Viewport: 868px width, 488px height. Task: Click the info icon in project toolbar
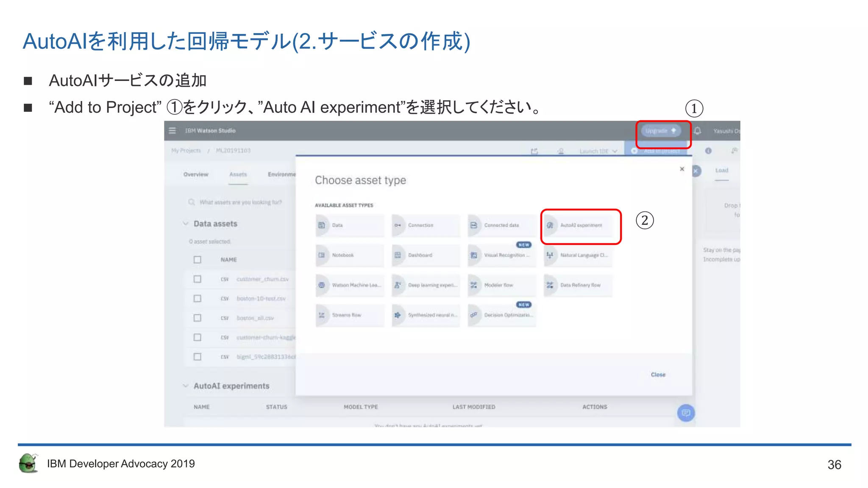pyautogui.click(x=708, y=151)
